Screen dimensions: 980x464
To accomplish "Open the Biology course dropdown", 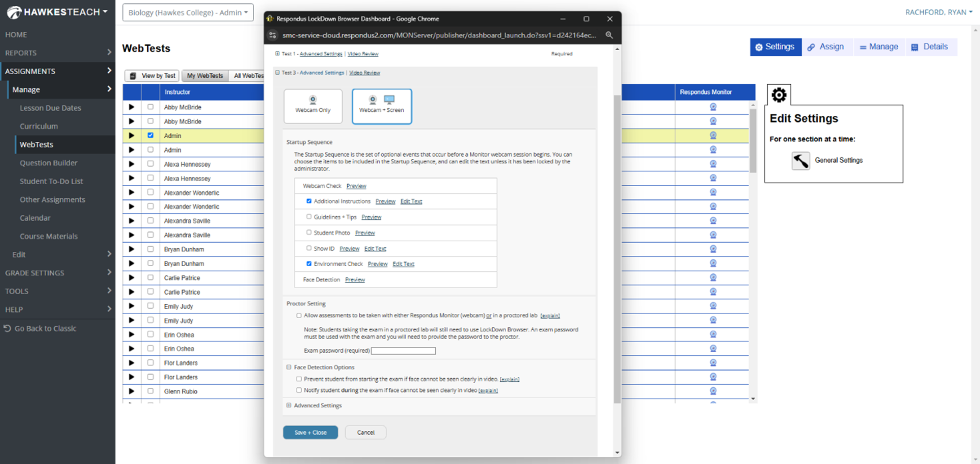I will pos(188,13).
